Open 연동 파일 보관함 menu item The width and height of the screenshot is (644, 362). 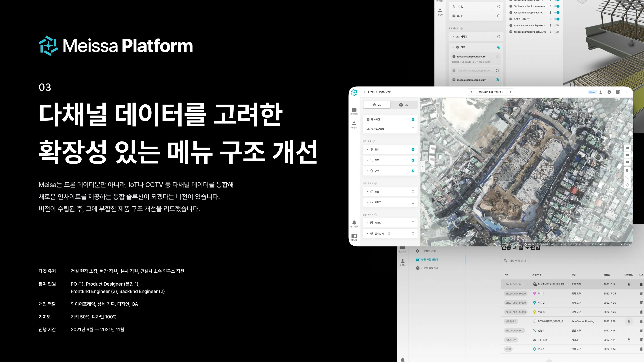pyautogui.click(x=430, y=260)
